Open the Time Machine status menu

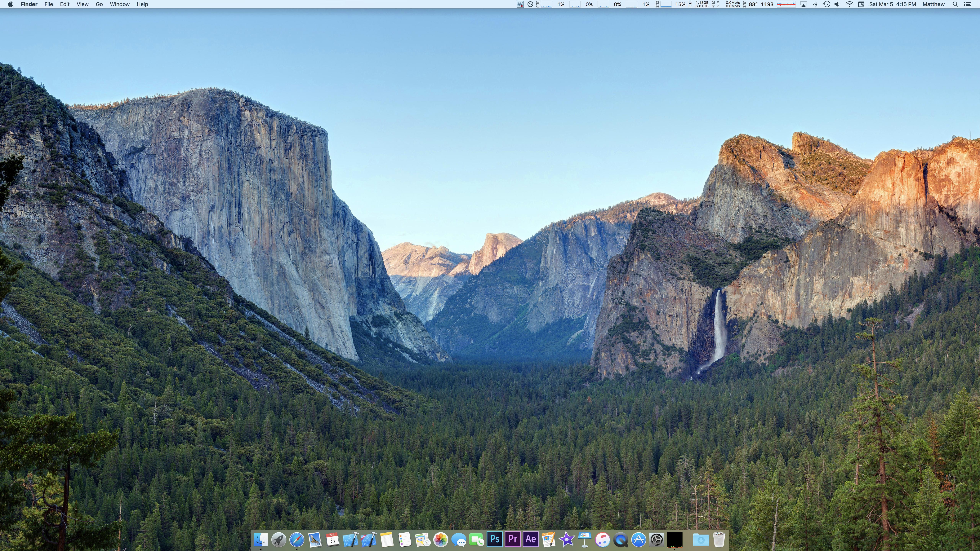tap(826, 4)
